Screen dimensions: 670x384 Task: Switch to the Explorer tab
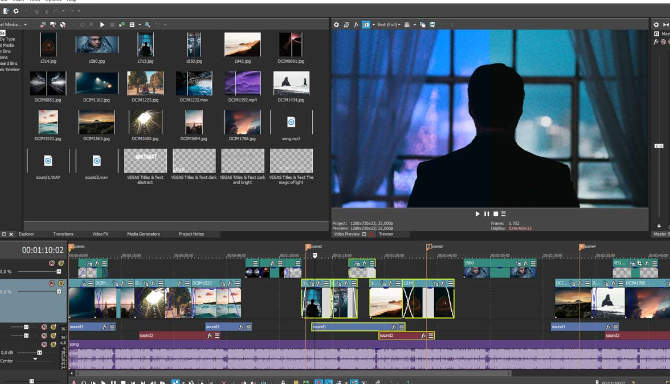point(26,234)
